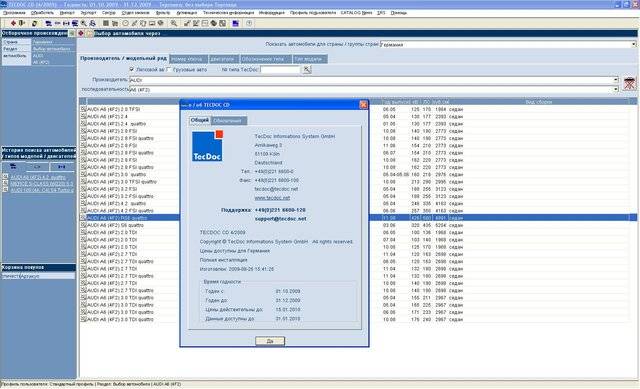This screenshot has height=389, width=640.
Task: Click the row icon next to AUDI A6 S6 quattro
Action: click(83, 225)
